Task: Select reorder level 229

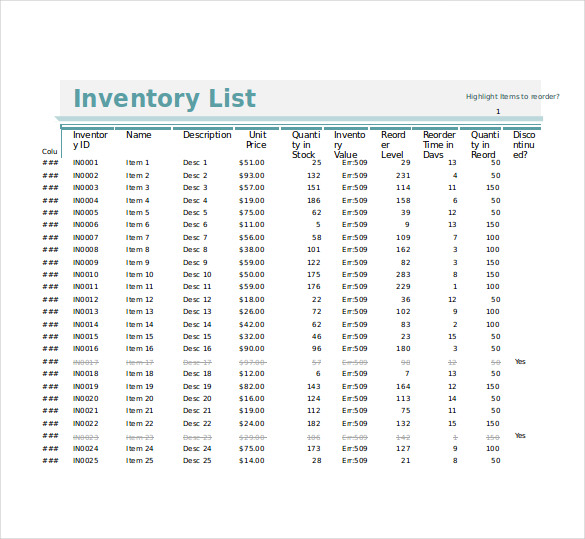Action: pyautogui.click(x=403, y=287)
